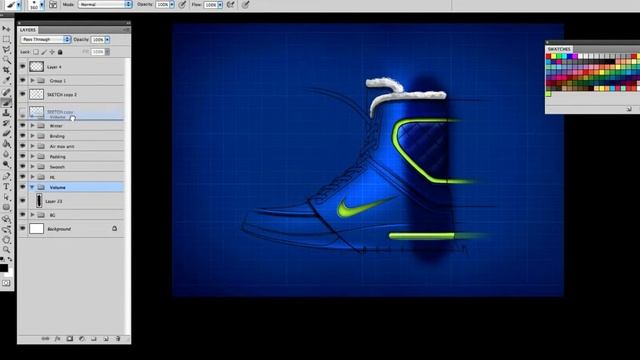Click the Create new group button

tap(94, 339)
